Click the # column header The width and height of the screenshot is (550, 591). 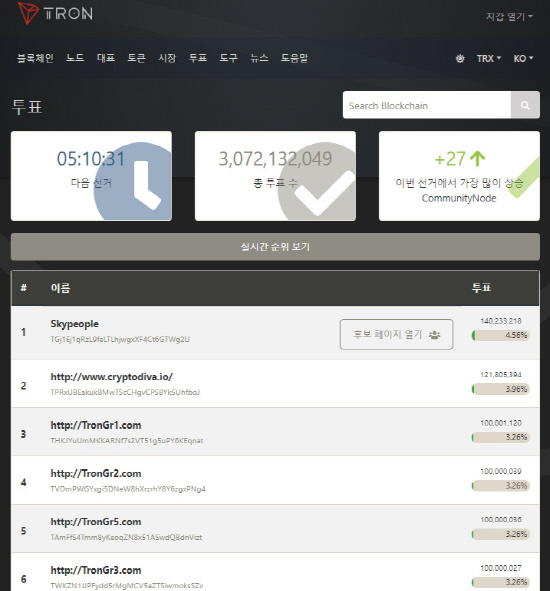click(x=24, y=288)
